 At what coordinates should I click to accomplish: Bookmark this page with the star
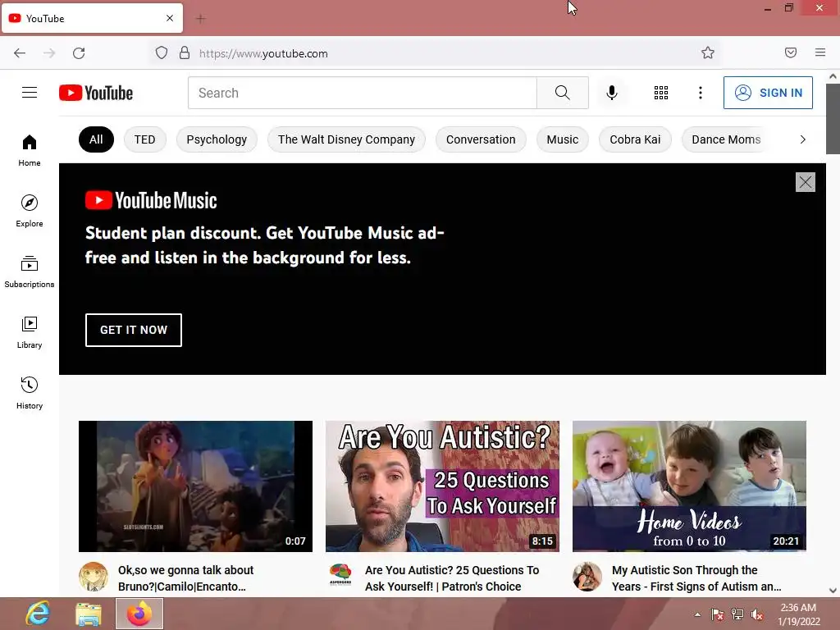click(708, 52)
